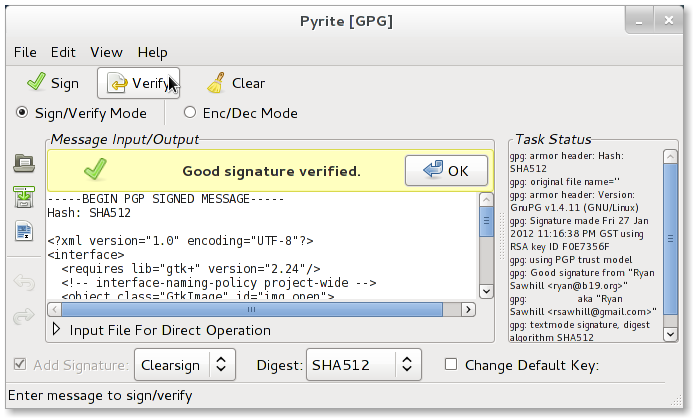Click the horizontal scrollbar left arrow
This screenshot has width=693, height=418.
pyautogui.click(x=54, y=309)
